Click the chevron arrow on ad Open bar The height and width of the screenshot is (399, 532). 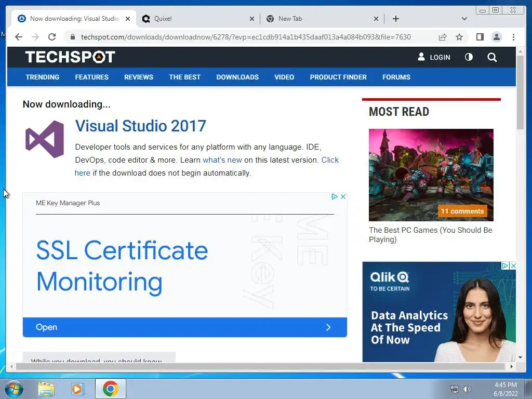[x=328, y=327]
